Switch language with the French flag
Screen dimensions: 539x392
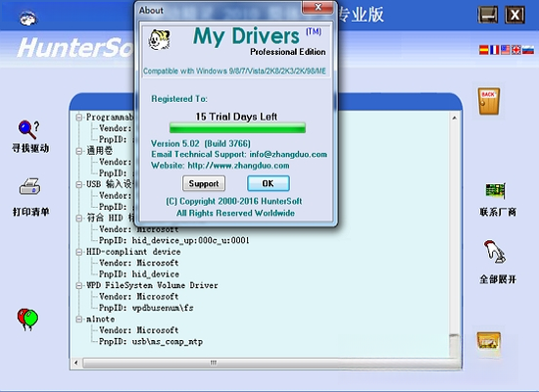(494, 50)
